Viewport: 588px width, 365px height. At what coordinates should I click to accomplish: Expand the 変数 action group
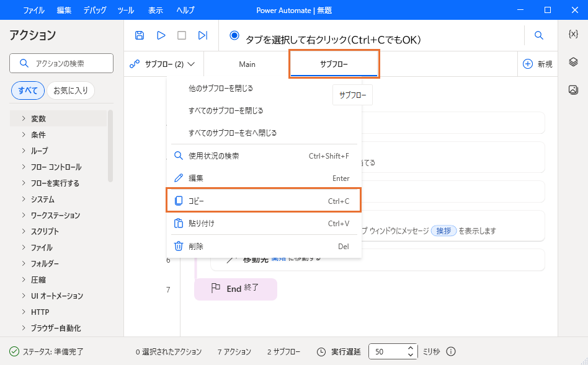[38, 118]
